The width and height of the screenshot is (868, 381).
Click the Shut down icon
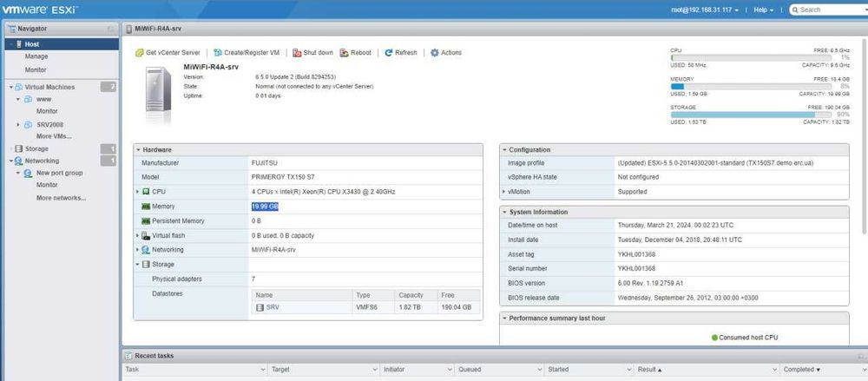[297, 53]
